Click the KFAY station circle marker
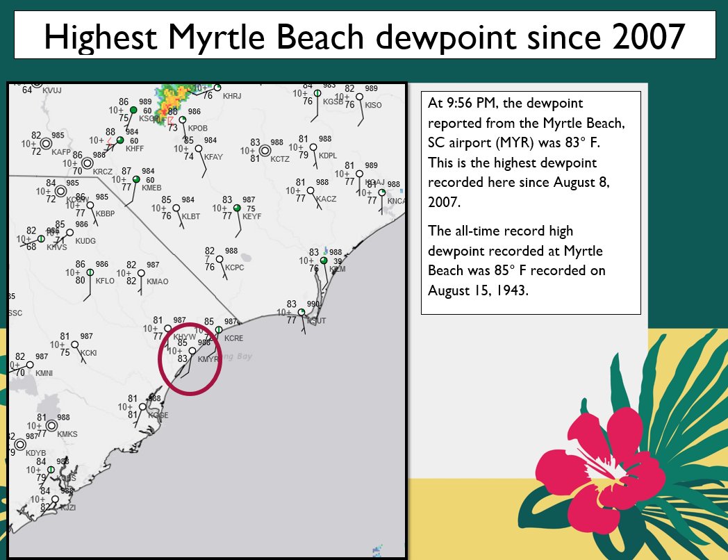The height and width of the screenshot is (560, 728). click(x=199, y=149)
